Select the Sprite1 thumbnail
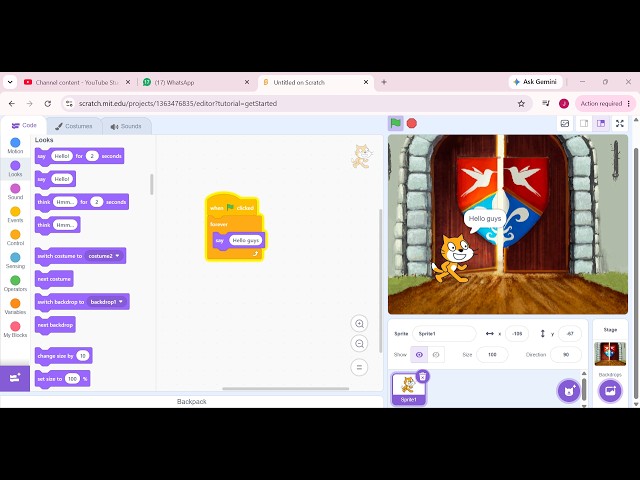Viewport: 640px width, 480px height. tap(409, 389)
